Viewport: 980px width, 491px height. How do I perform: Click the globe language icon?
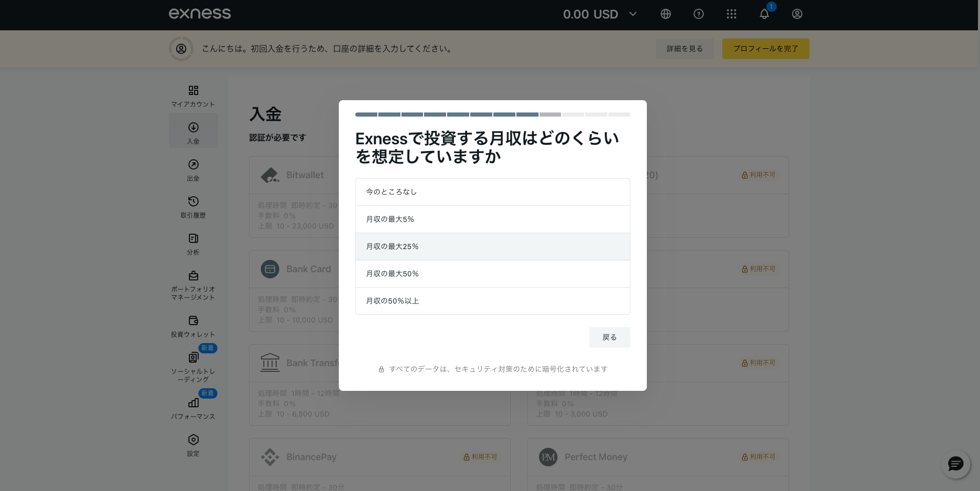click(665, 14)
